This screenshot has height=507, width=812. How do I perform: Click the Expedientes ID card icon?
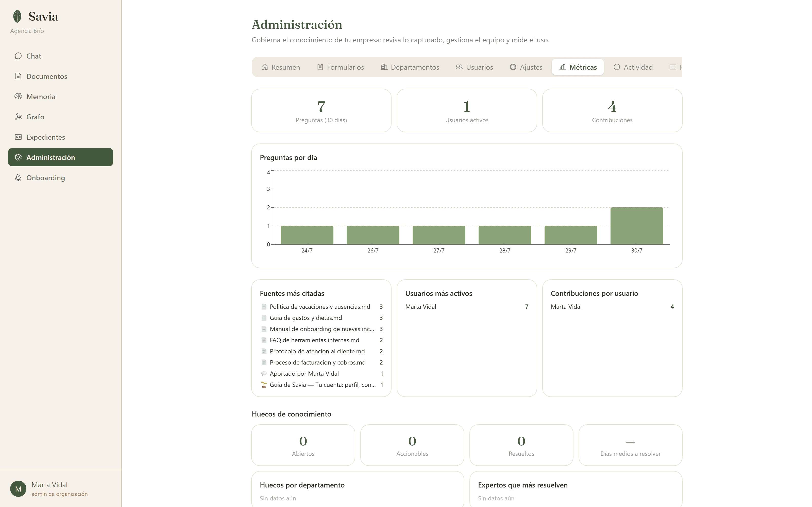tap(18, 137)
